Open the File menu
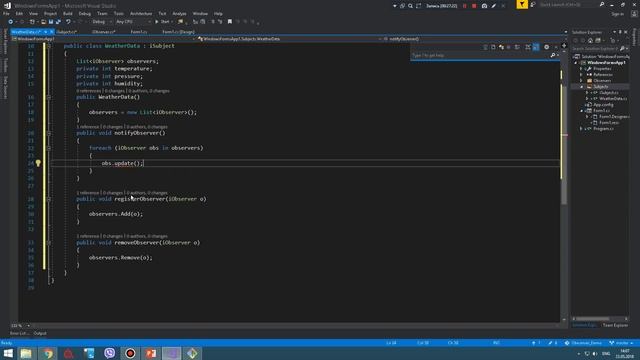Viewport: 640px width, 360px height. point(6,13)
